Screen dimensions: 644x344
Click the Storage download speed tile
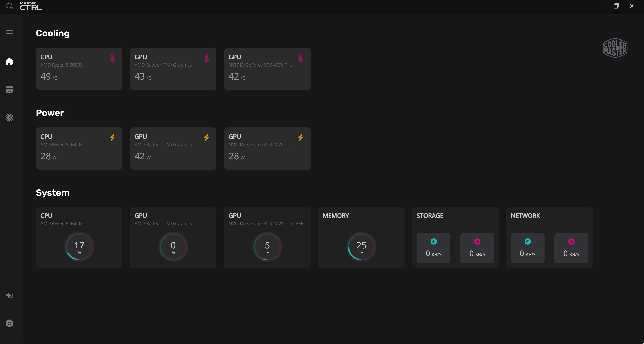click(477, 248)
